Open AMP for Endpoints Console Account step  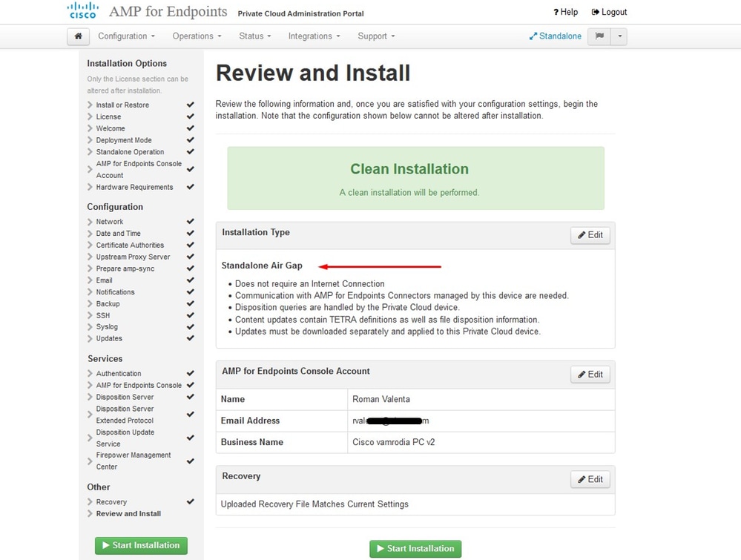(139, 170)
